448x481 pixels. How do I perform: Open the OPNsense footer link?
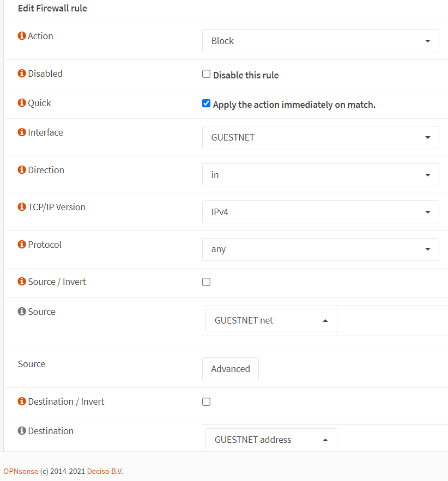click(21, 471)
